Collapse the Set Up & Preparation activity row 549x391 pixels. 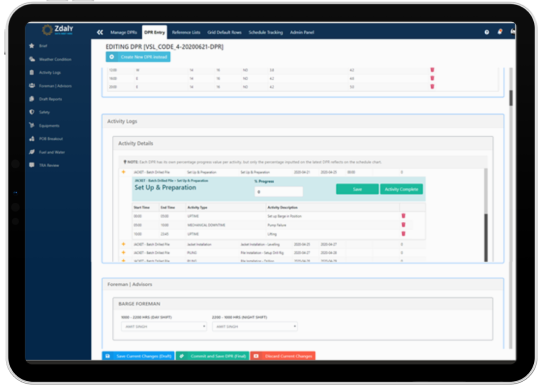tap(123, 172)
